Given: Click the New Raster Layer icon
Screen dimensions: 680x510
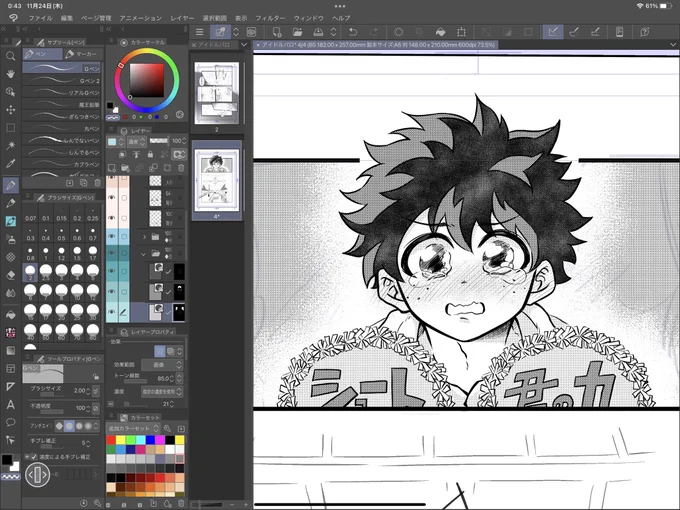Looking at the screenshot, I should pos(111,168).
